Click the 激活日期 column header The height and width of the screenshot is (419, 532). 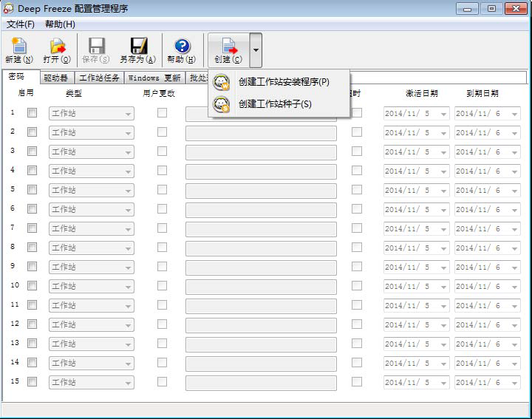421,93
